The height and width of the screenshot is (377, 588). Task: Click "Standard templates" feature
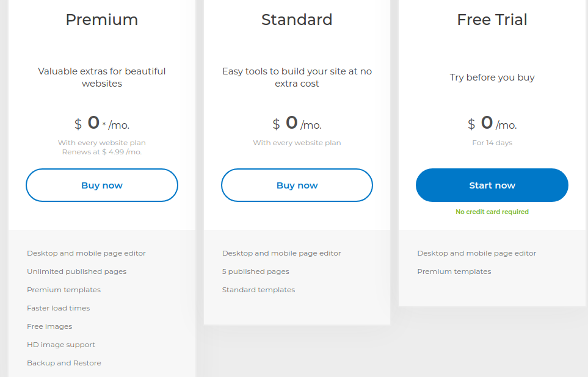coord(259,290)
